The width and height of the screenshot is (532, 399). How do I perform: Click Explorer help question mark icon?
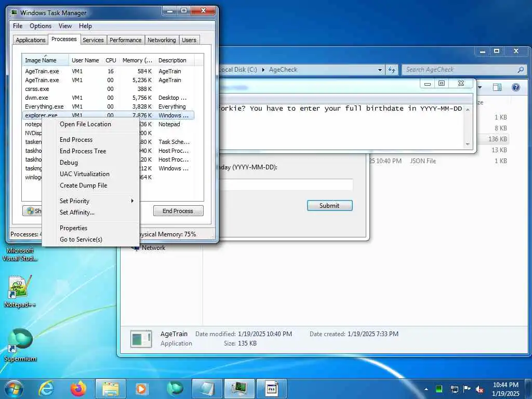(516, 87)
